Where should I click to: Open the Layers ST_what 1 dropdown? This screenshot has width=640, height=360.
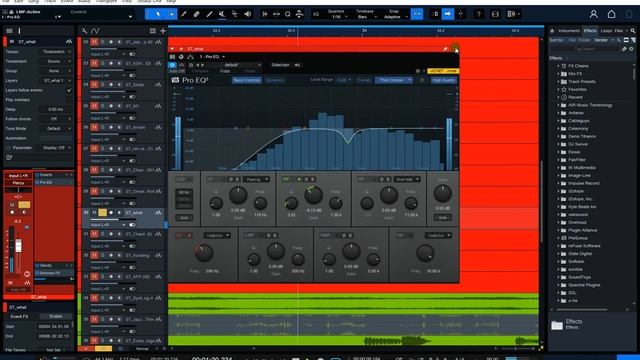pos(56,81)
